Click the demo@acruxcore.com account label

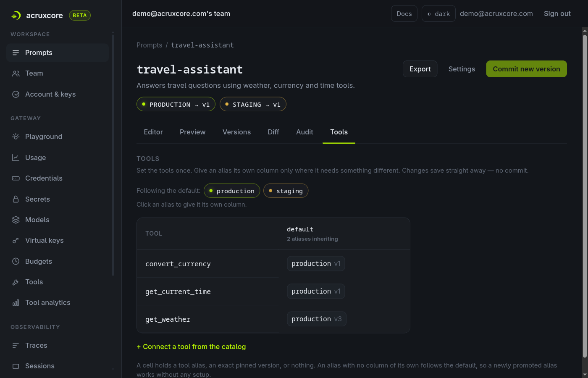496,13
